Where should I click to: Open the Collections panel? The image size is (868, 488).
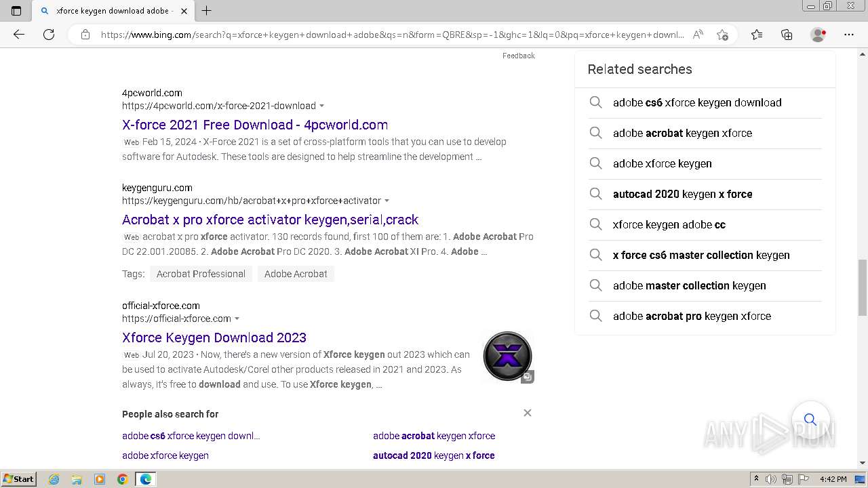point(787,35)
